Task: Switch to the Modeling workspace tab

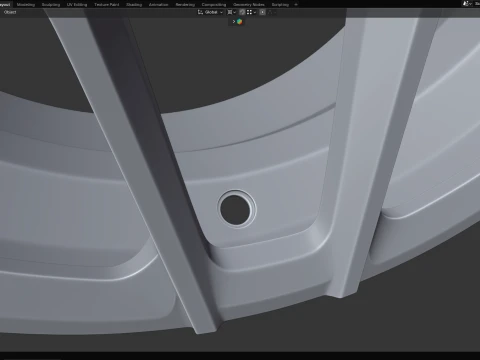Action: 26,4
